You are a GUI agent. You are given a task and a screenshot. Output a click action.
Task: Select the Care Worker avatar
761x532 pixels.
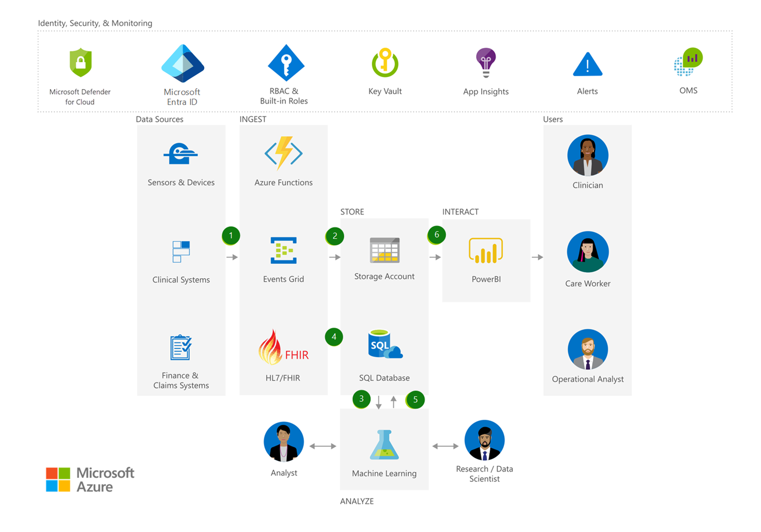[588, 252]
